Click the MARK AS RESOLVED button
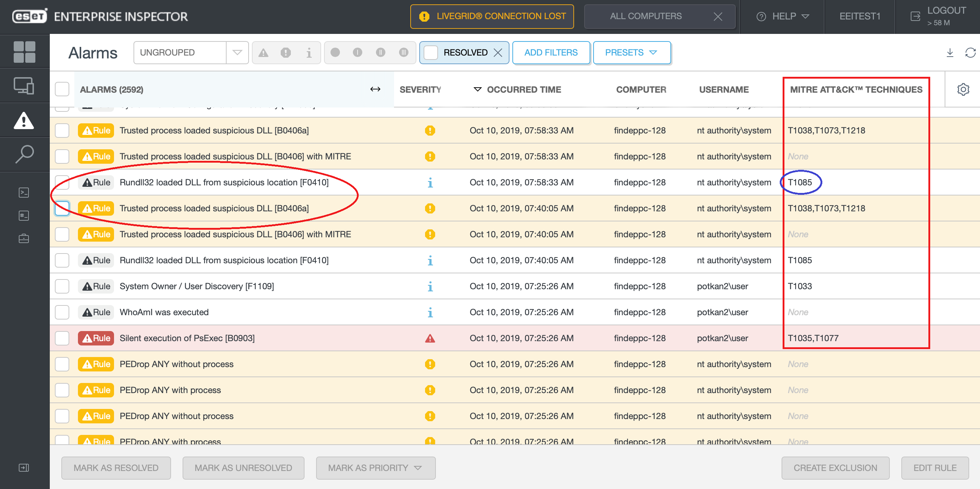The height and width of the screenshot is (489, 980). click(116, 468)
